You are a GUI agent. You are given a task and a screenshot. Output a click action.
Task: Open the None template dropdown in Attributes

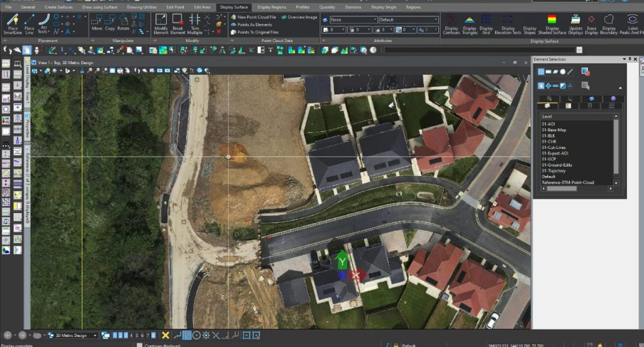(x=353, y=19)
